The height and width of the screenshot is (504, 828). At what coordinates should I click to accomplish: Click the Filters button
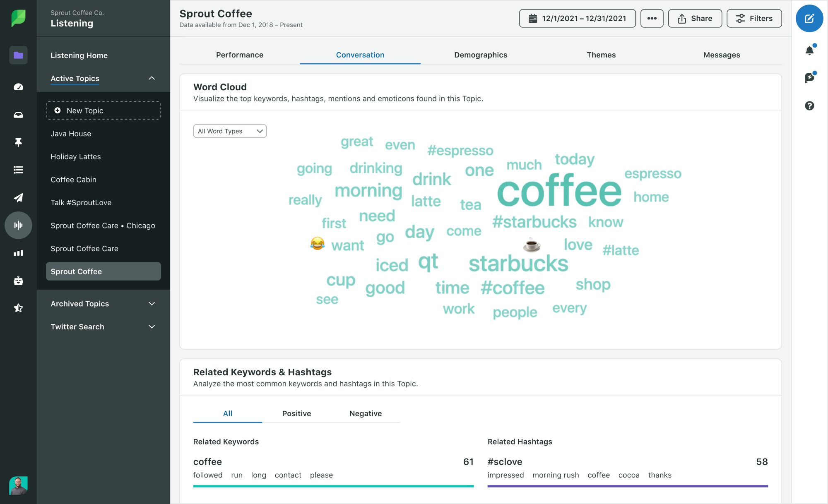[x=755, y=18]
